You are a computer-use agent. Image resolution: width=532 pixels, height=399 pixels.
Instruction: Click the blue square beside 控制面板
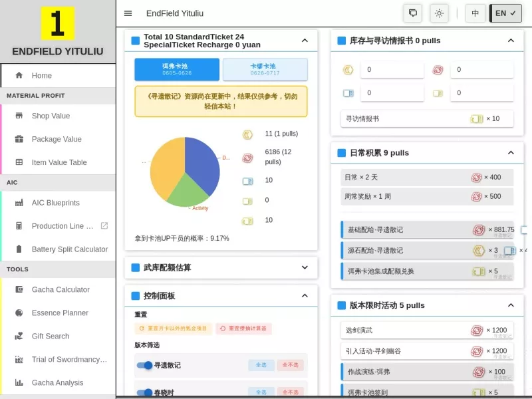point(136,296)
